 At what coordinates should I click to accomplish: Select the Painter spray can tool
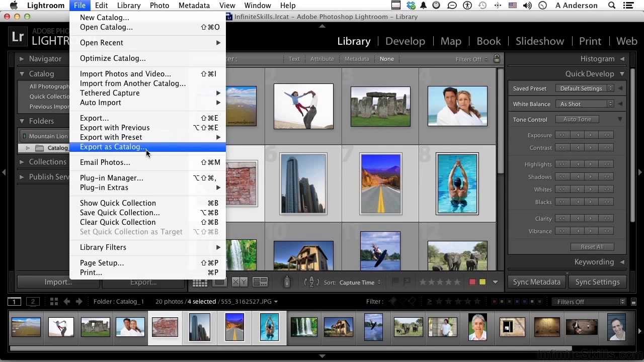(287, 282)
